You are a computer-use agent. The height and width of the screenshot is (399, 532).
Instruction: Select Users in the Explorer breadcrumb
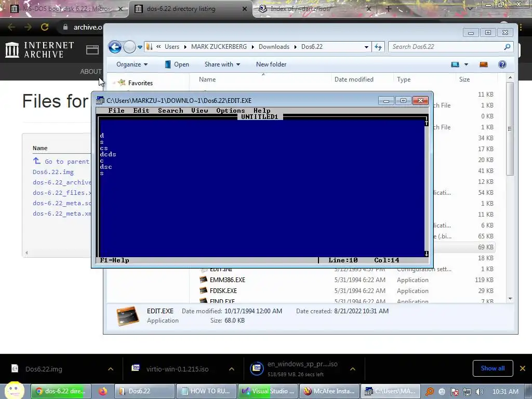tap(171, 47)
